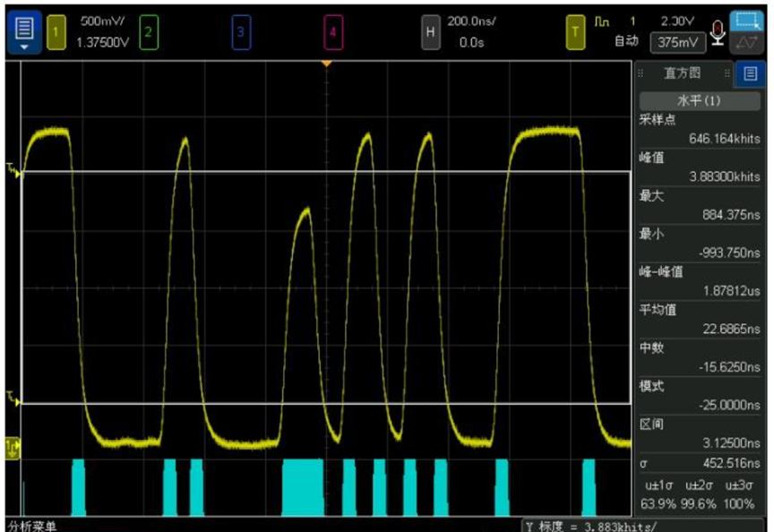The width and height of the screenshot is (774, 532).
Task: Click the 采样点 646.164khits value
Action: [x=724, y=139]
